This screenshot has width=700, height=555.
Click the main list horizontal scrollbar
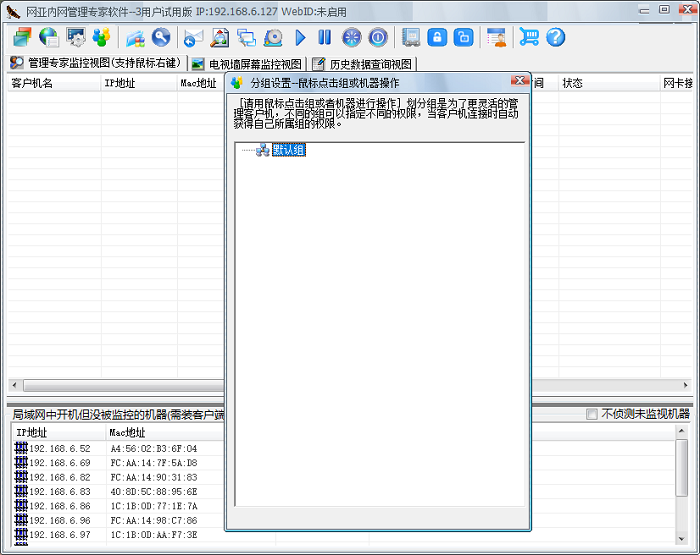pyautogui.click(x=120, y=385)
